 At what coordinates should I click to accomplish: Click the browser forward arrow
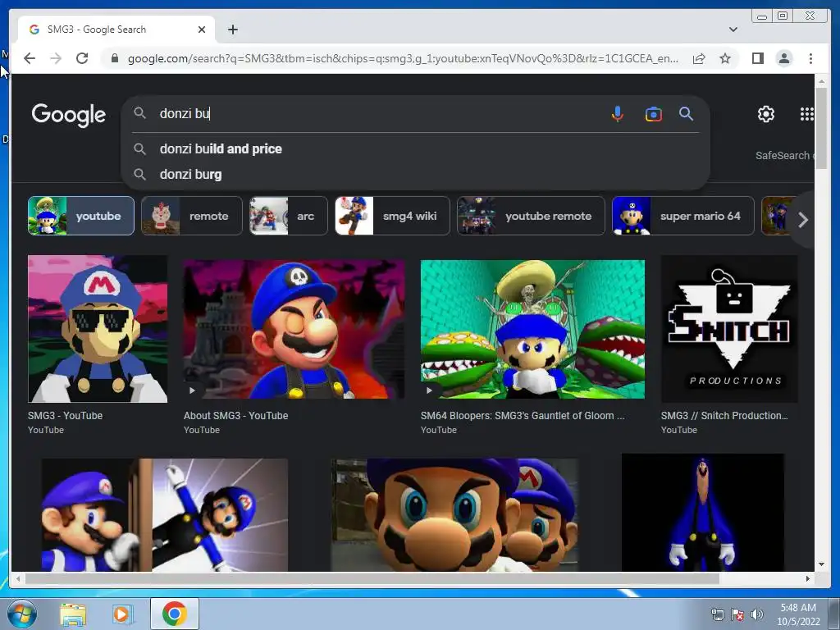coord(56,58)
